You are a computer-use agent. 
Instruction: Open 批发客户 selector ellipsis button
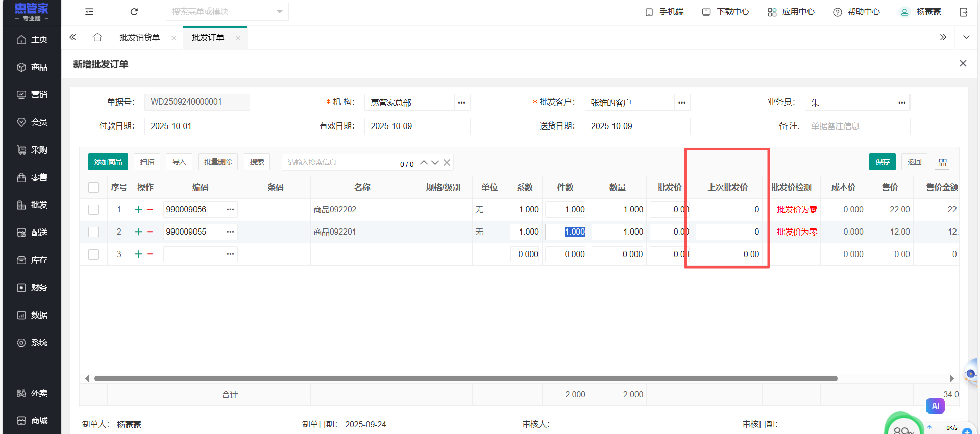click(681, 103)
